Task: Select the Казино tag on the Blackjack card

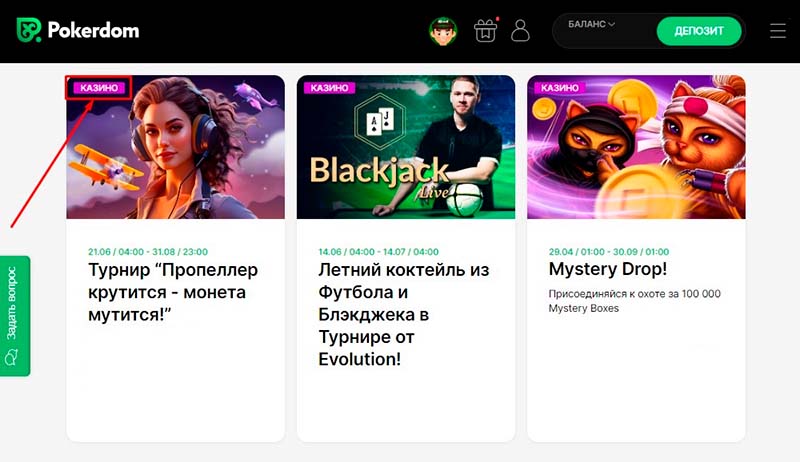Action: (329, 88)
